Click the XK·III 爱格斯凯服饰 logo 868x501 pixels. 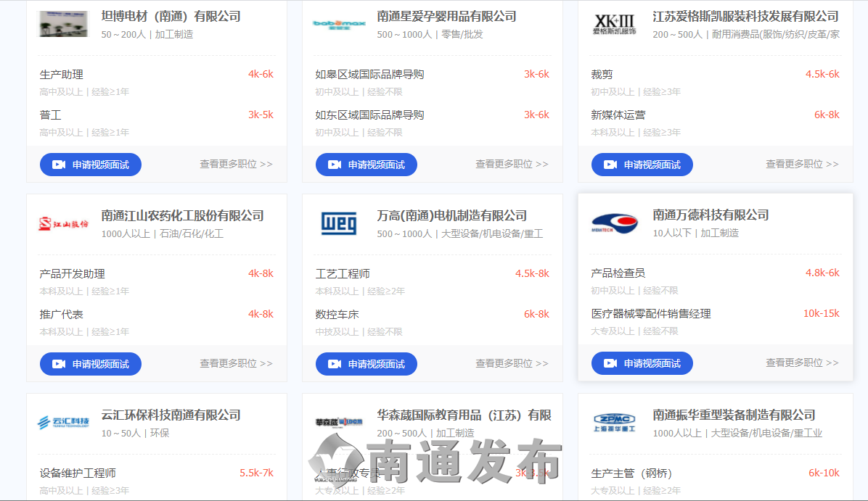[x=614, y=24]
